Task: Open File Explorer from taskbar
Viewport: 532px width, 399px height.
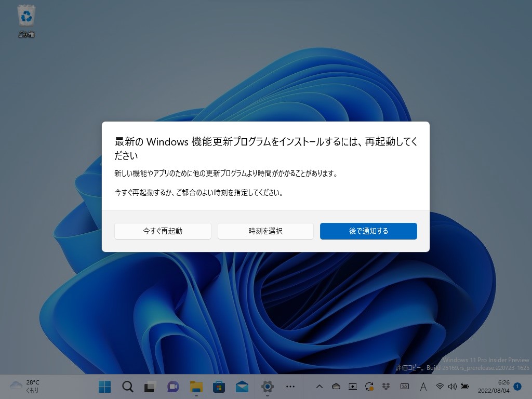Action: [x=195, y=387]
